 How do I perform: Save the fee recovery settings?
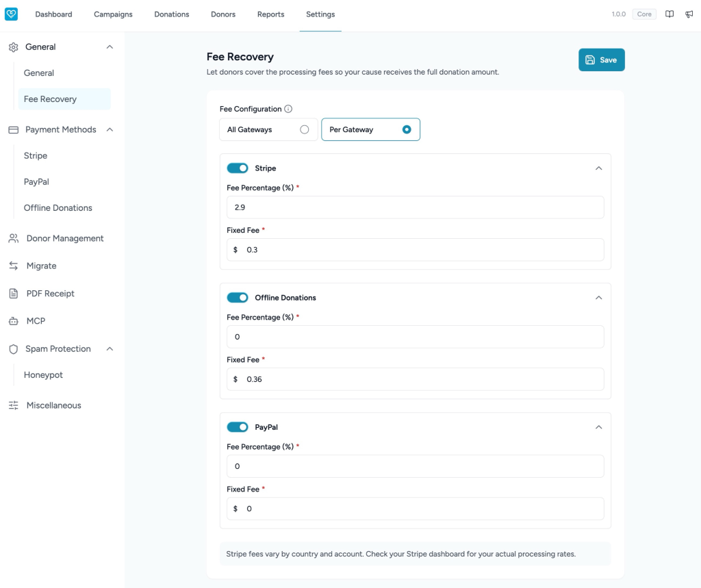(601, 60)
